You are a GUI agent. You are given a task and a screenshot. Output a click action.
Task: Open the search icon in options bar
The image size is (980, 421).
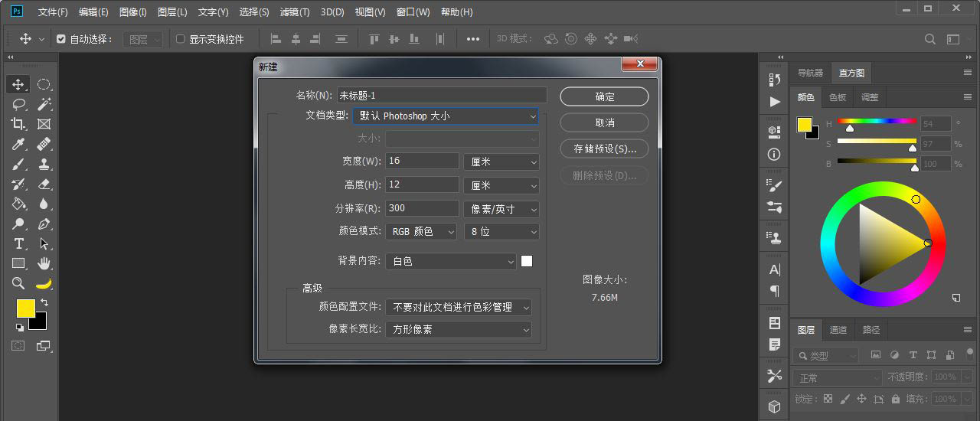(x=929, y=39)
